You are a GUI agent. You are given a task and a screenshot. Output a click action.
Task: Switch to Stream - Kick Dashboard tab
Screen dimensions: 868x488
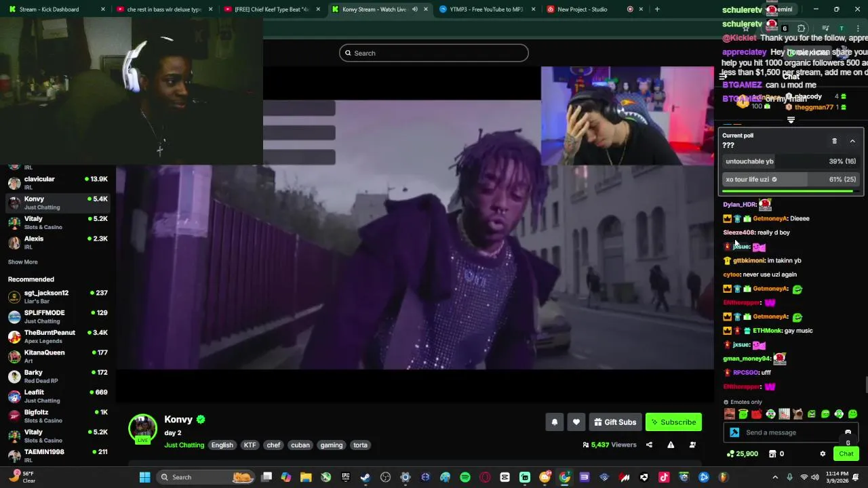[54, 9]
